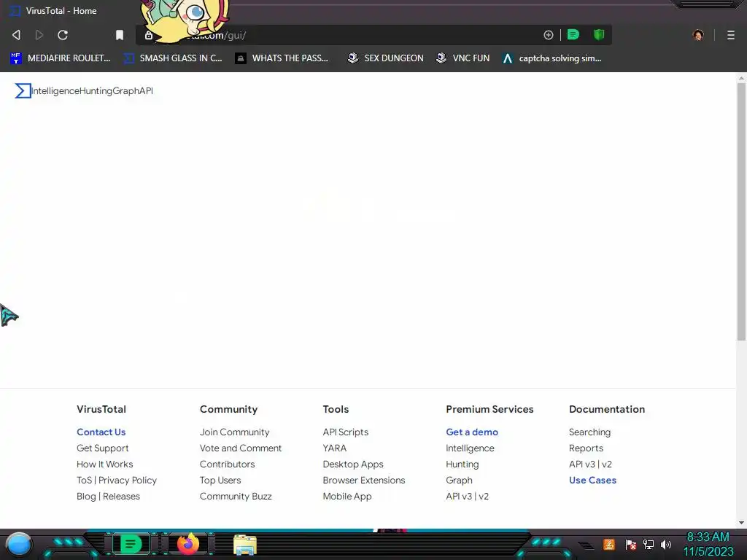This screenshot has width=747, height=560.
Task: Open File Explorer from the taskbar
Action: point(245,545)
